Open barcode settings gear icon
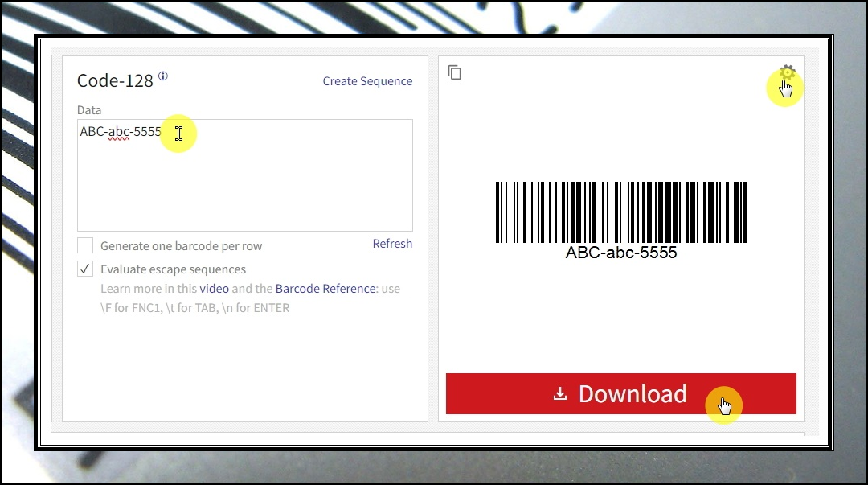 point(787,72)
